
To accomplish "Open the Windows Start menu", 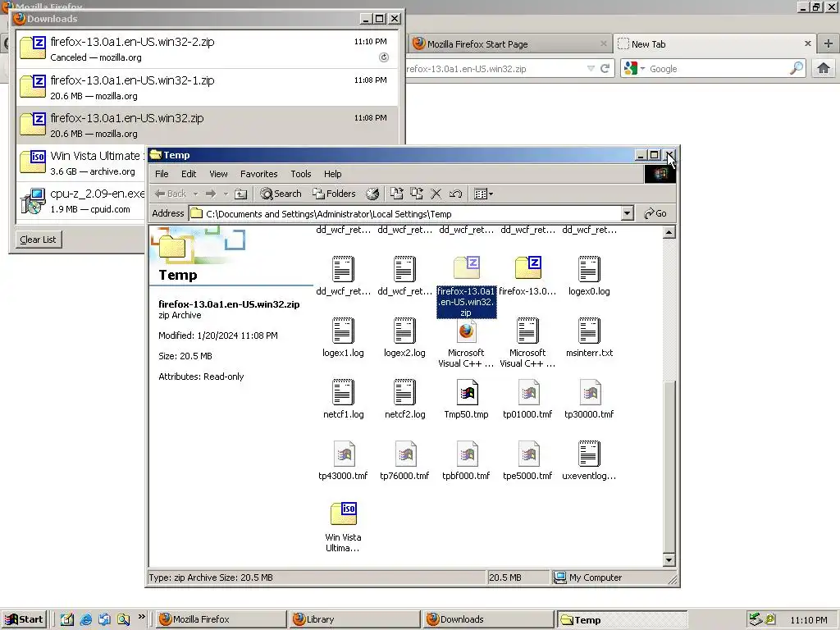I will click(x=24, y=619).
